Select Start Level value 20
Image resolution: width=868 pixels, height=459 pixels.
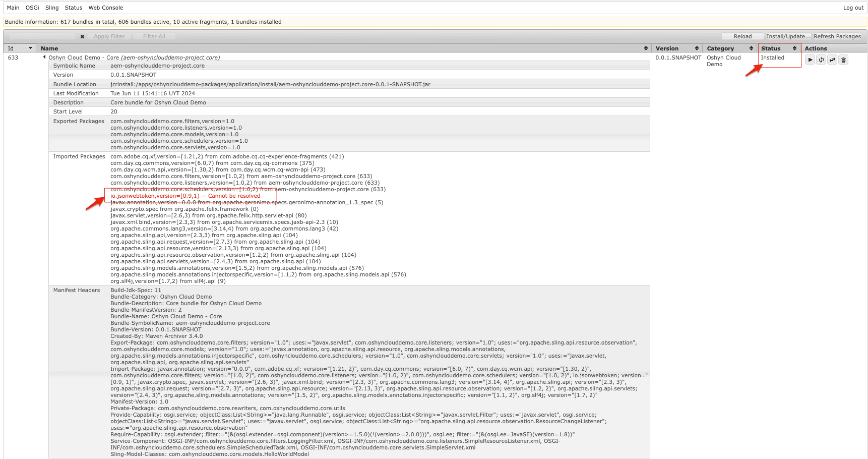[x=114, y=111]
